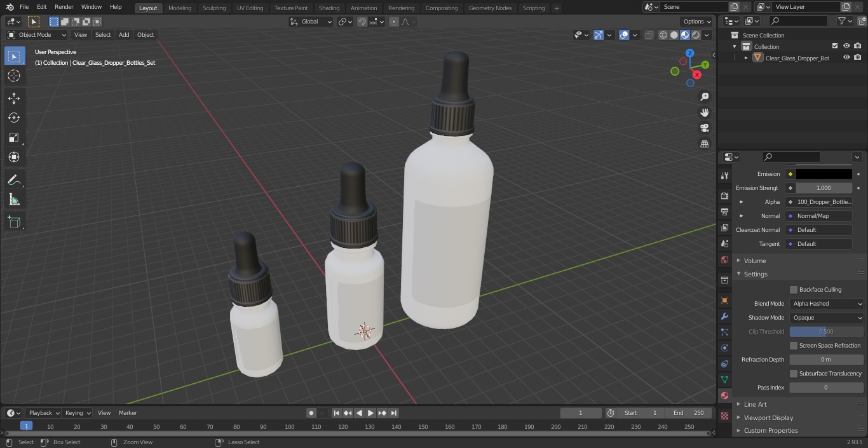Open the Render properties tab
The image size is (868, 448).
click(x=724, y=196)
